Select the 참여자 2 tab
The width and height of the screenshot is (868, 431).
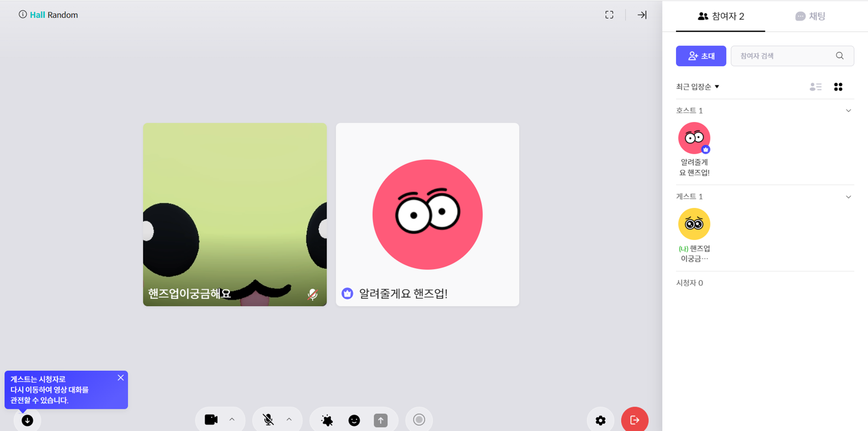[x=720, y=16]
